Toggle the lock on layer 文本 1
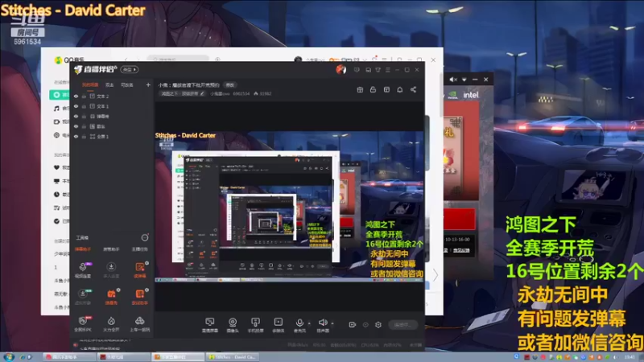 pyautogui.click(x=84, y=106)
